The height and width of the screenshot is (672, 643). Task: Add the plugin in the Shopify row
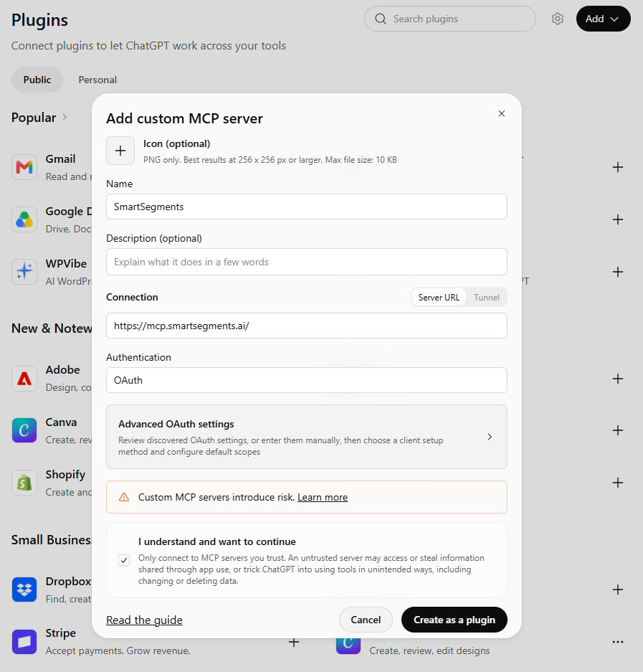618,483
